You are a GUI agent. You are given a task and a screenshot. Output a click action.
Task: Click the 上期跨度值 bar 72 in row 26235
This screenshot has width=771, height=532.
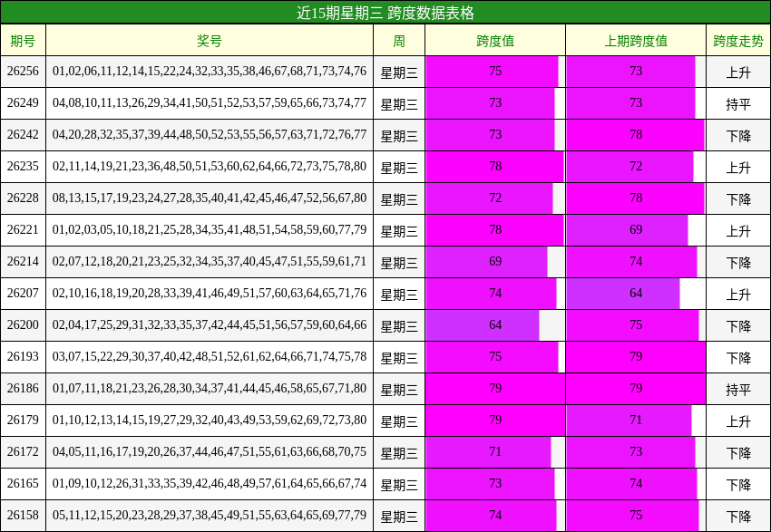click(629, 167)
